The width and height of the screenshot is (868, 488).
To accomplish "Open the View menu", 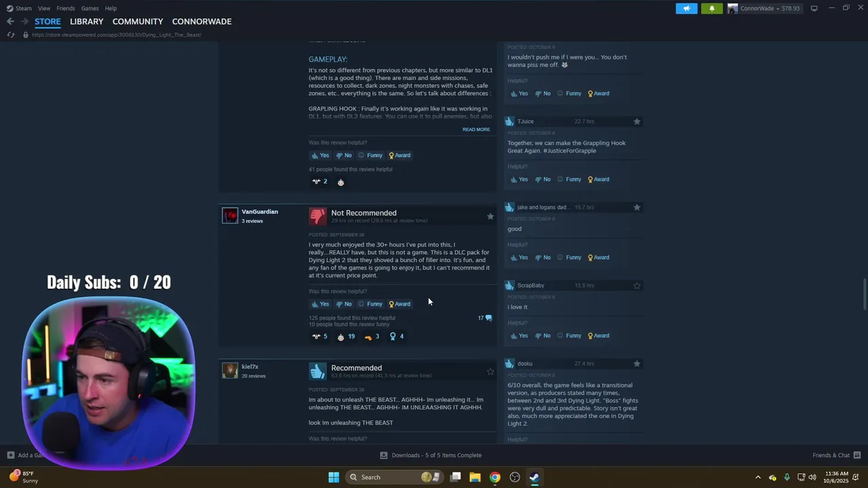I will click(x=44, y=8).
